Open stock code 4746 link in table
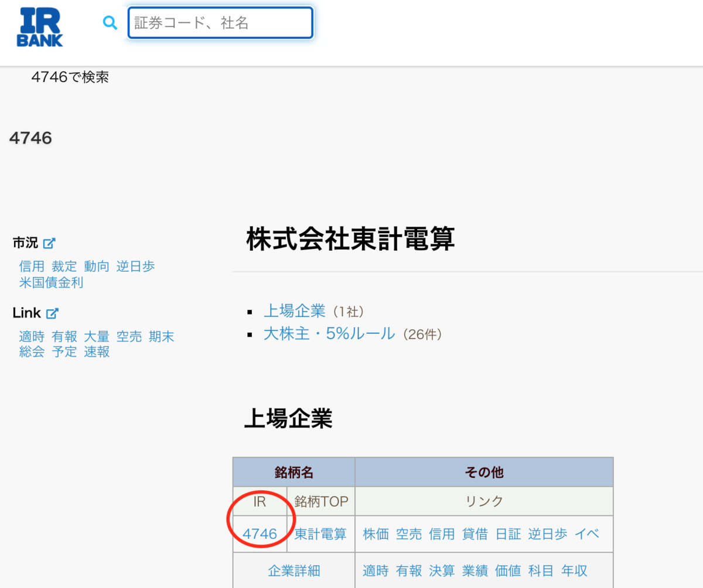Image resolution: width=703 pixels, height=588 pixels. [x=260, y=534]
